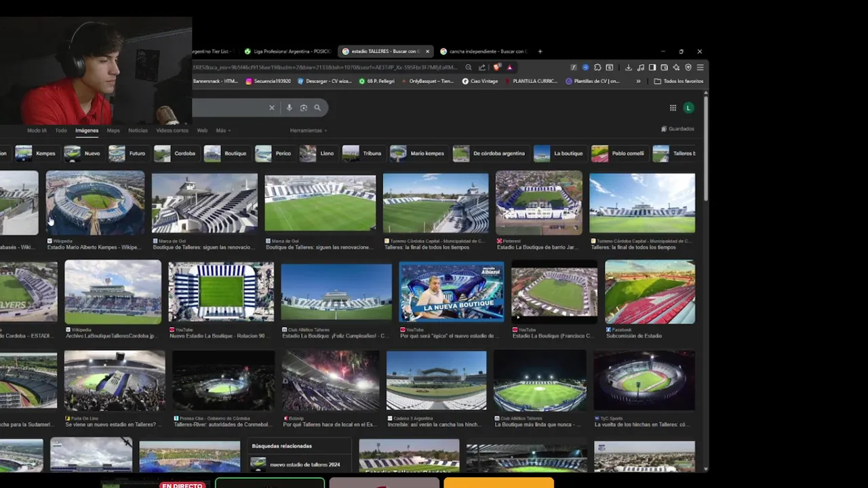Open Estadio Mario Alberto Kempes Wikipedia thumbnail
Screen dimensions: 868x488
[95, 203]
